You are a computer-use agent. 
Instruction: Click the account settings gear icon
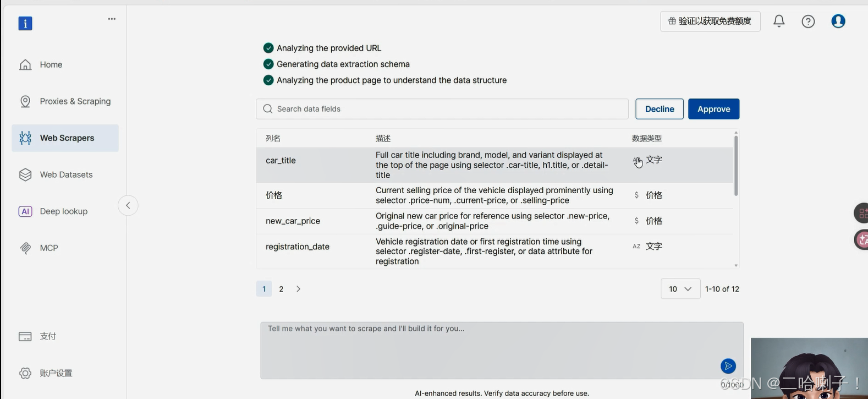(25, 373)
